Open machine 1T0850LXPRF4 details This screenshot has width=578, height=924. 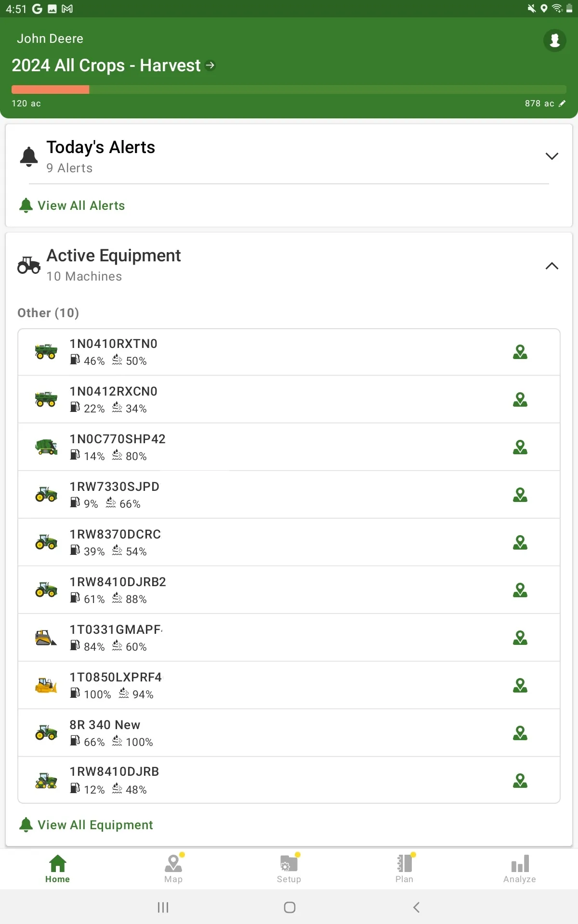click(289, 685)
